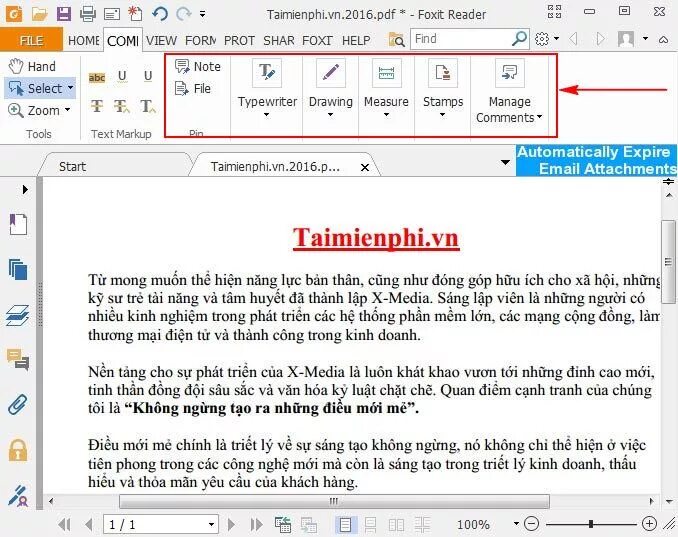This screenshot has width=678, height=537.
Task: Open the PROTECT ribbon tab
Action: tap(239, 41)
